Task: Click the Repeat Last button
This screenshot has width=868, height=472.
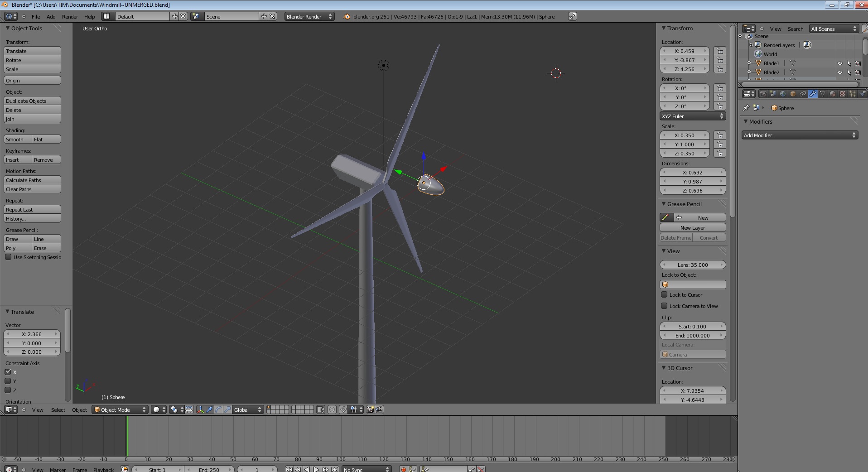Action: click(32, 209)
